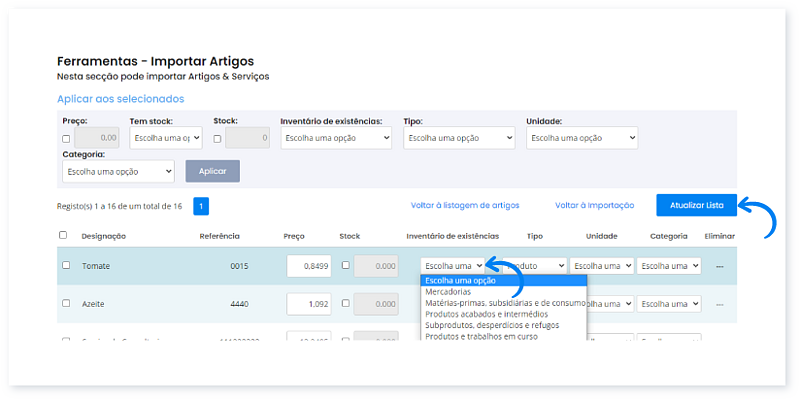This screenshot has height=400, width=800.
Task: Select the Tomate row checkbox
Action: coord(66,265)
